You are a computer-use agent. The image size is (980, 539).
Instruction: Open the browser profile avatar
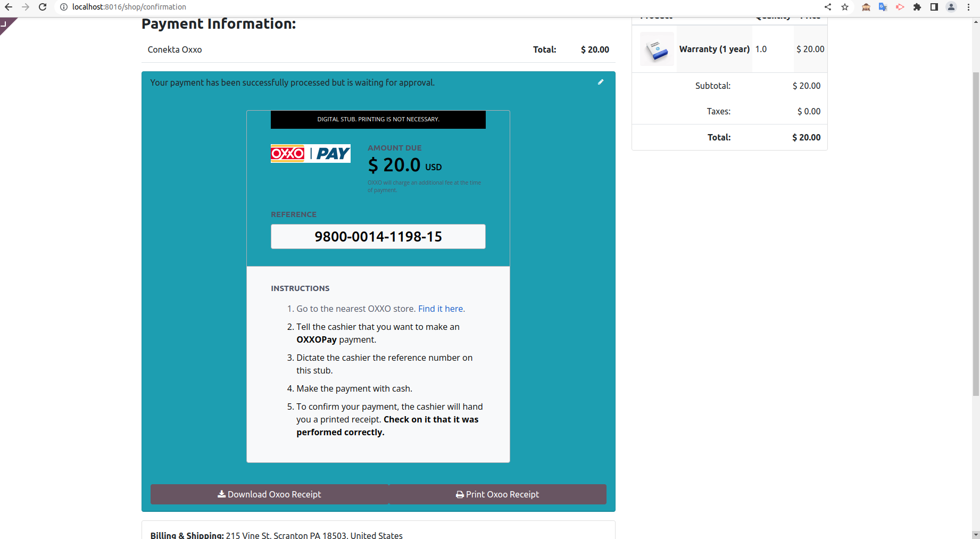[951, 7]
